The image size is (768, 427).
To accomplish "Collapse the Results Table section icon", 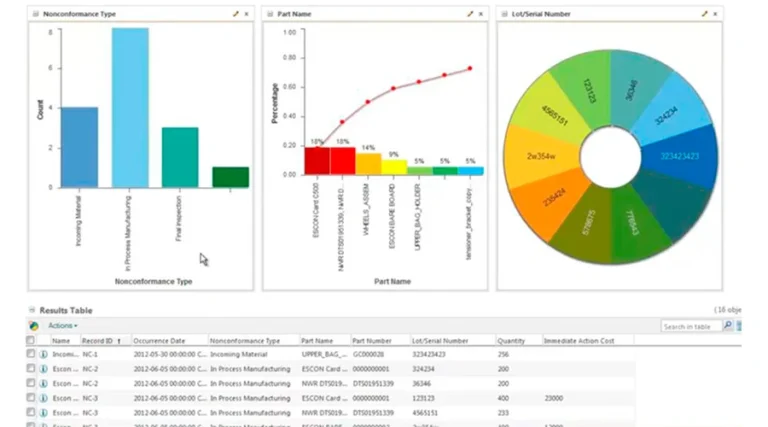I will coord(32,310).
